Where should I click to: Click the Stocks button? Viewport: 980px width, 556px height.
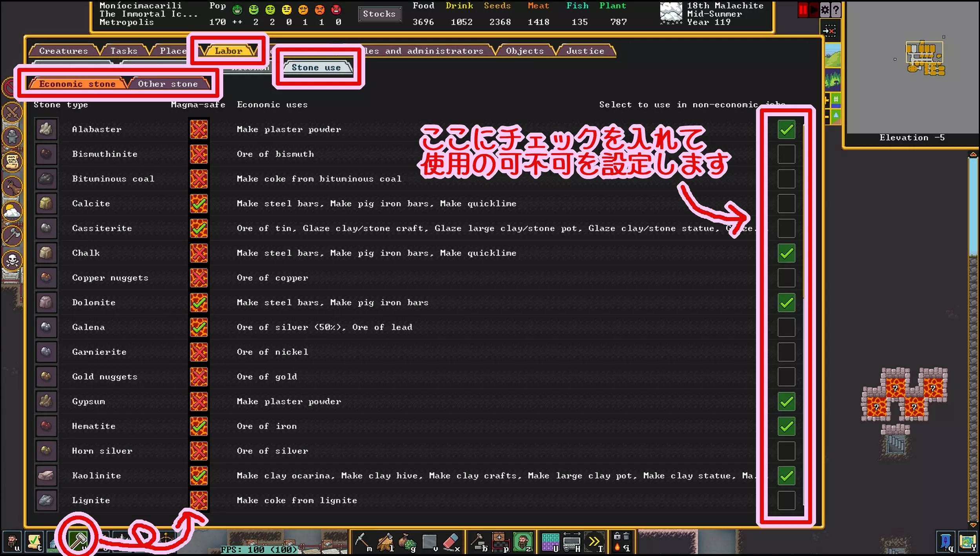pos(379,14)
